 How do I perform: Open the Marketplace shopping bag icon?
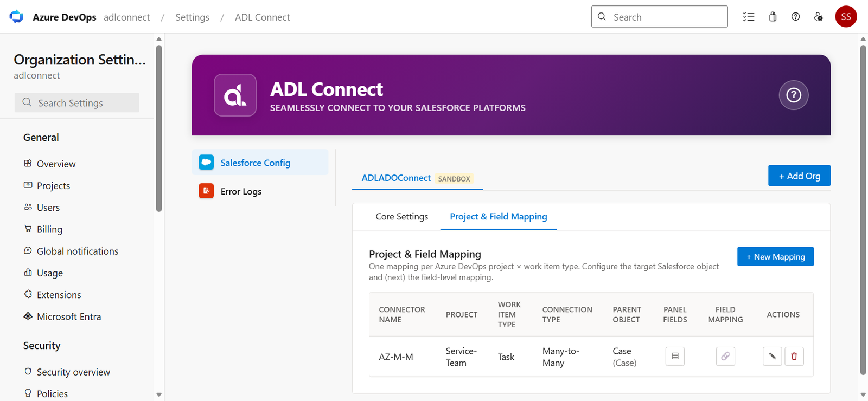[773, 17]
